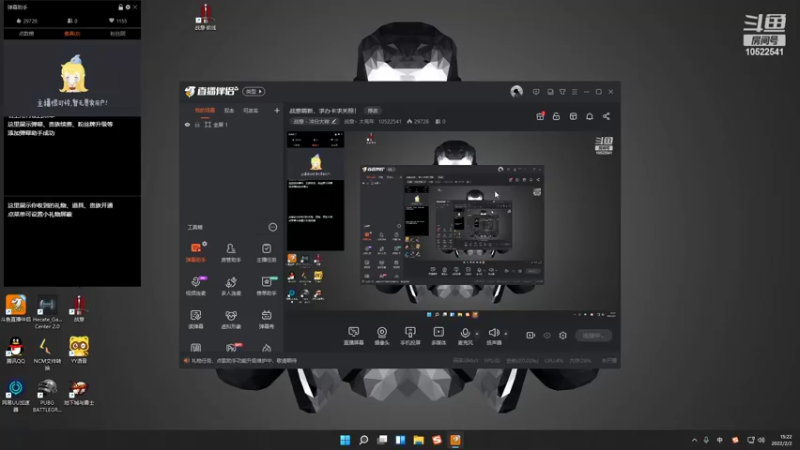Click the record video icon beside preview eye
Viewport: 800px width, 450px height.
click(x=531, y=335)
